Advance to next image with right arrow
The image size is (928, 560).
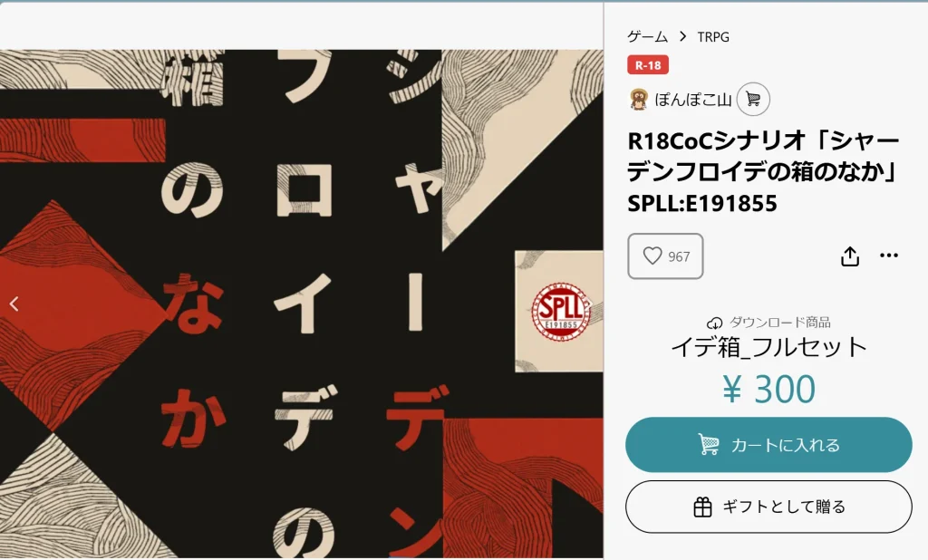[590, 304]
